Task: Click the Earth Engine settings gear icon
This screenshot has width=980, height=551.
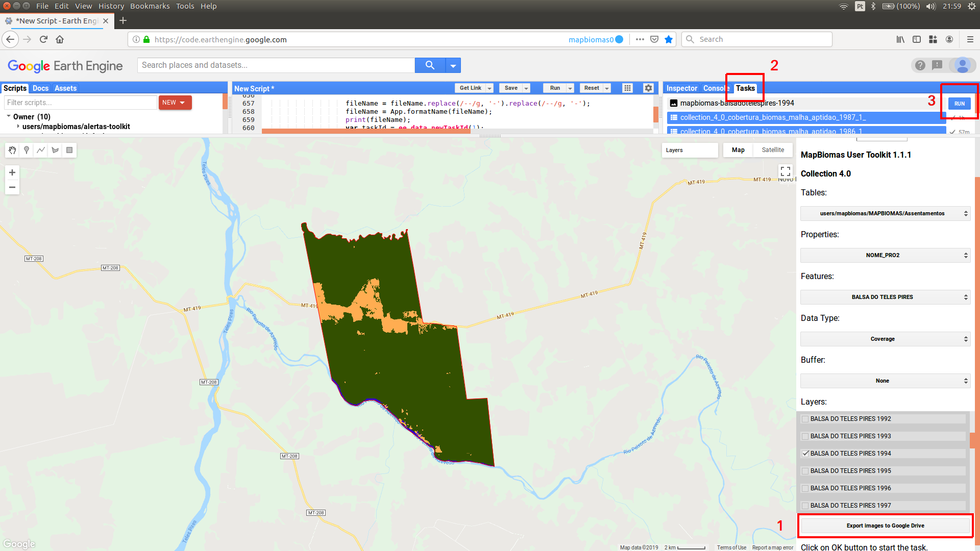Action: coord(648,88)
